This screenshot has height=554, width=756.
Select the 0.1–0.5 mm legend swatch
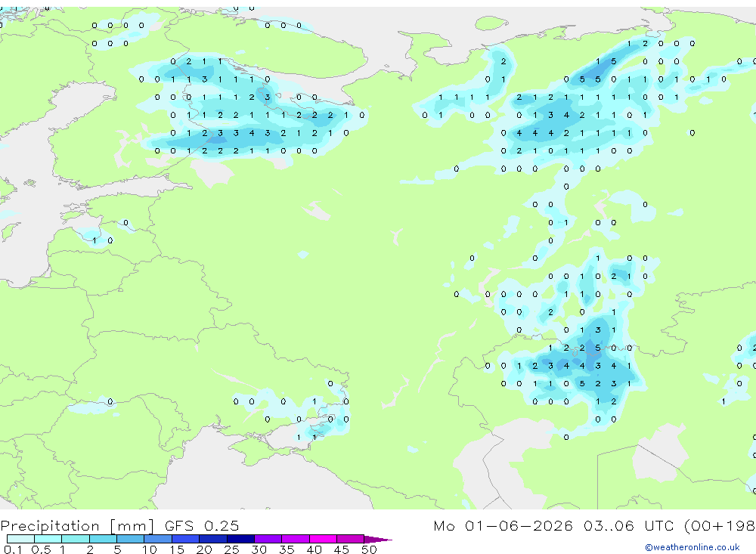[x=20, y=539]
